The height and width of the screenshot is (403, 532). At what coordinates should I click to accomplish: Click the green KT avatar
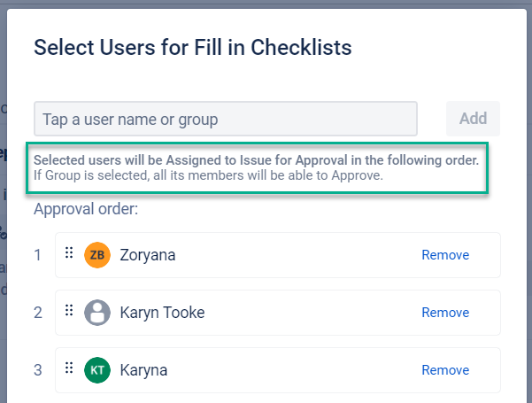click(x=96, y=370)
